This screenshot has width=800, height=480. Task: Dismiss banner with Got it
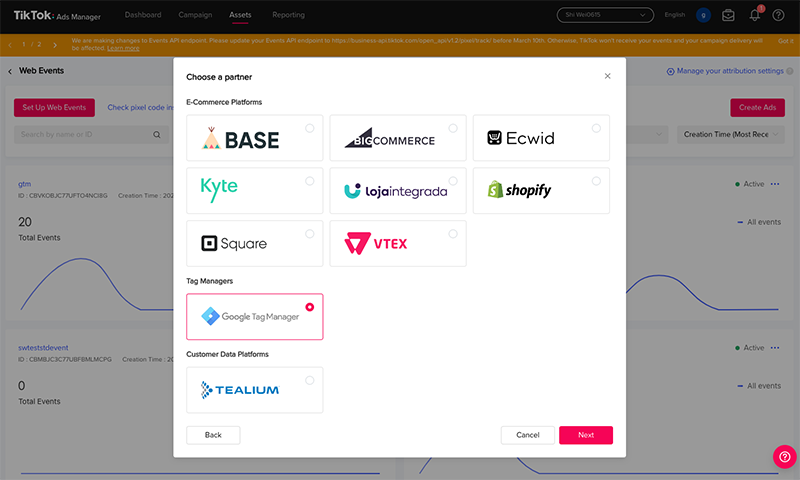click(786, 41)
